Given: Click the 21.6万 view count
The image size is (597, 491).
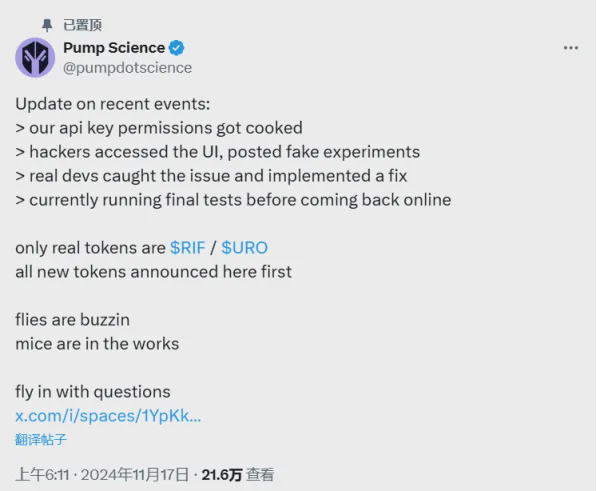Looking at the screenshot, I should (x=222, y=475).
